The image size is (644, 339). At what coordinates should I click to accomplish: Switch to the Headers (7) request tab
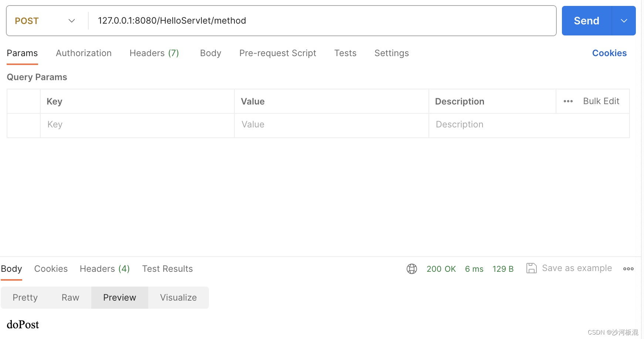(154, 53)
